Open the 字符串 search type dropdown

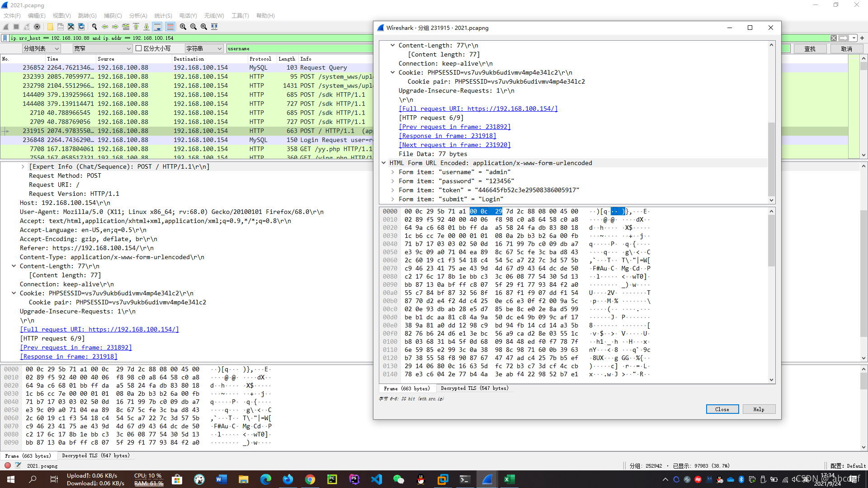tap(204, 48)
